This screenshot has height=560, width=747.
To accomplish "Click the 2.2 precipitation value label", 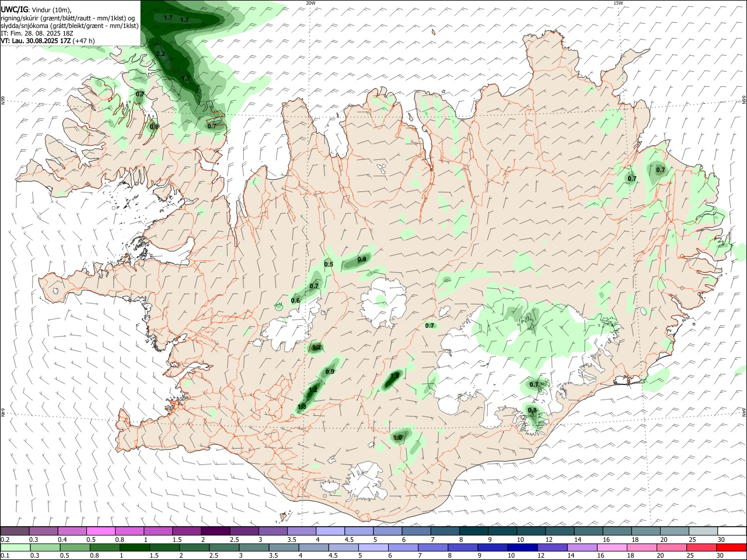I will (161, 54).
